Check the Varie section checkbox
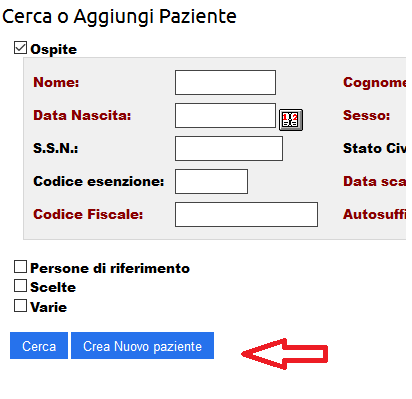Viewport: 412px width, 399px height. point(20,305)
